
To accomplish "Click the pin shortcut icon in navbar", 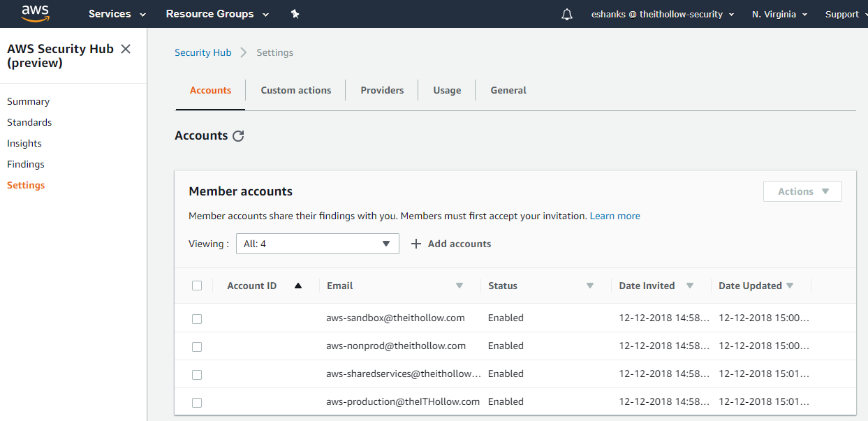I will [295, 14].
